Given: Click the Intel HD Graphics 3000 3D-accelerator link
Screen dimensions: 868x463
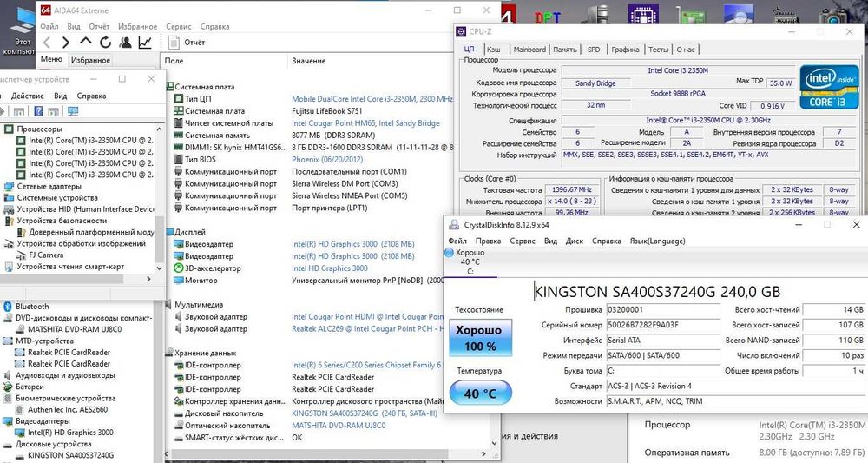Looking at the screenshot, I should coord(329,268).
